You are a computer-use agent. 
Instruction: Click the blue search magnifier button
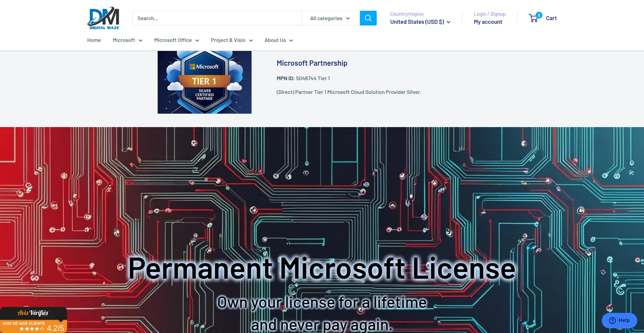click(368, 18)
